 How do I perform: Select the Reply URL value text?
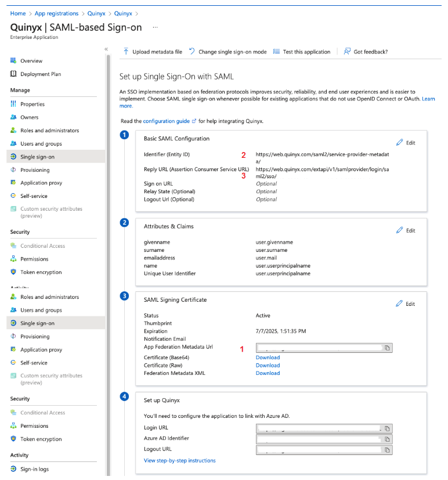coord(322,172)
